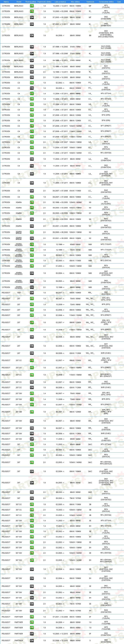Click petrol icon in Peugeot 307 3A/C KFU row
Viewport: 124px width, 644px height.
(32, 445)
